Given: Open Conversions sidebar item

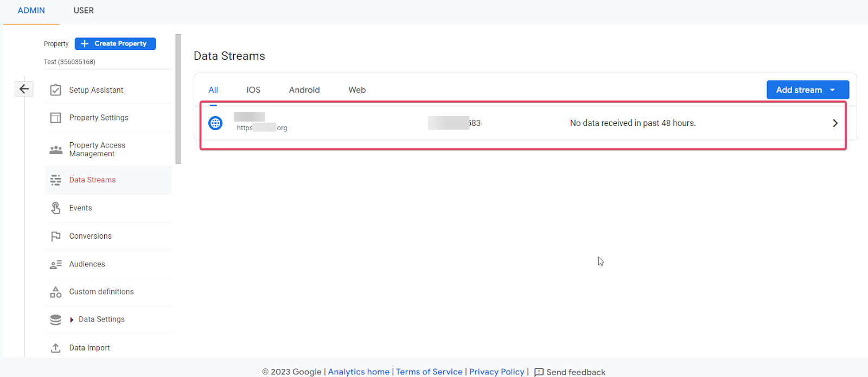Looking at the screenshot, I should 108,236.
